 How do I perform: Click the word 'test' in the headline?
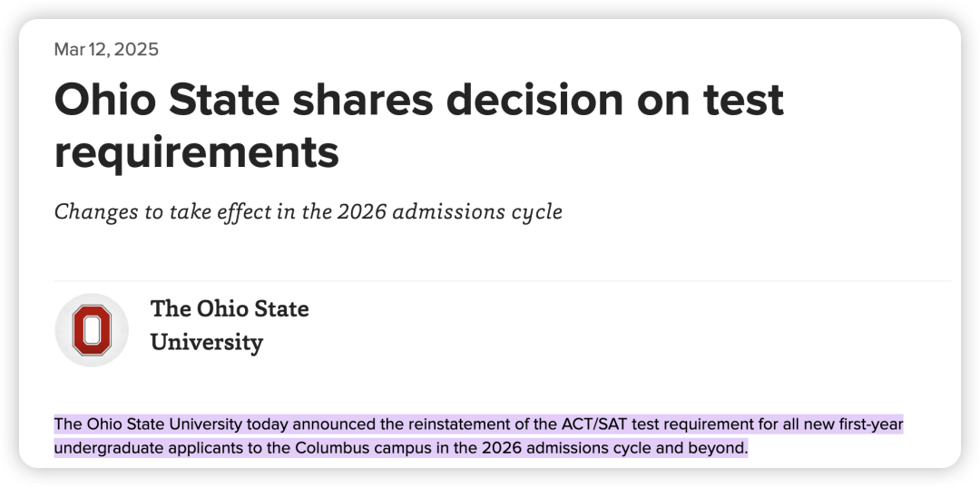coord(743,100)
